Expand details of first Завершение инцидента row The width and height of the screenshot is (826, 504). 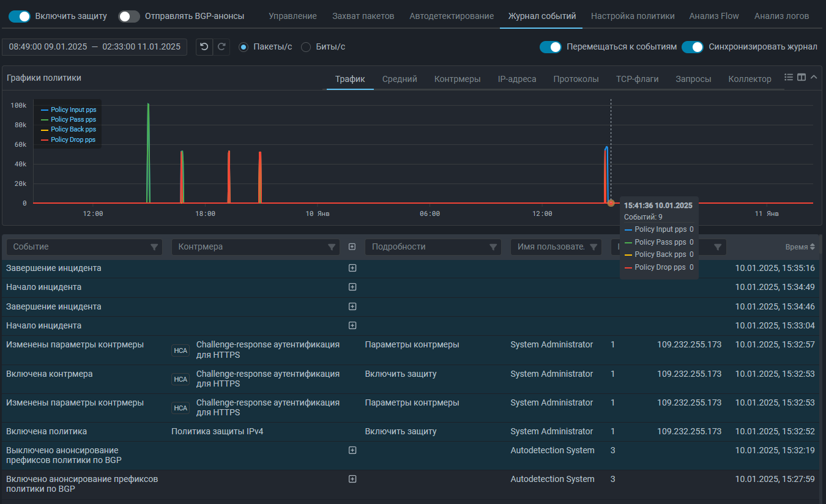tap(352, 268)
